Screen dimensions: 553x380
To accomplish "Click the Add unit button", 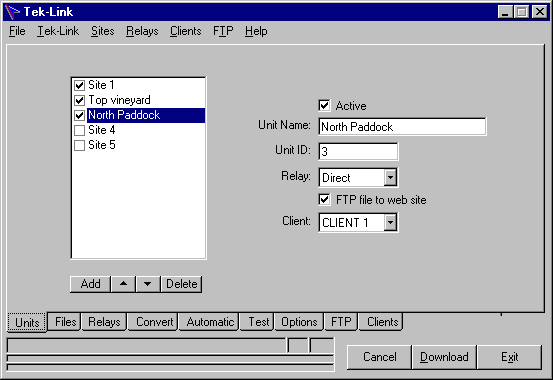I will point(90,284).
